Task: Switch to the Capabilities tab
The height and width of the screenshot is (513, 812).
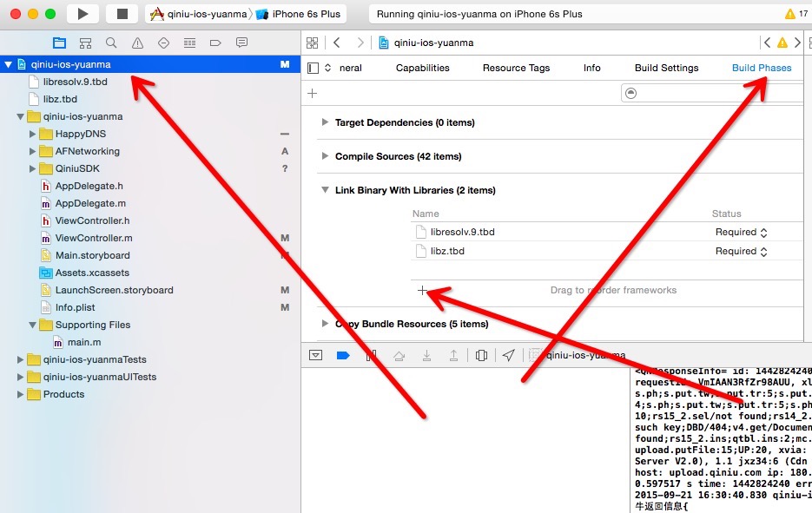Action: (x=423, y=68)
